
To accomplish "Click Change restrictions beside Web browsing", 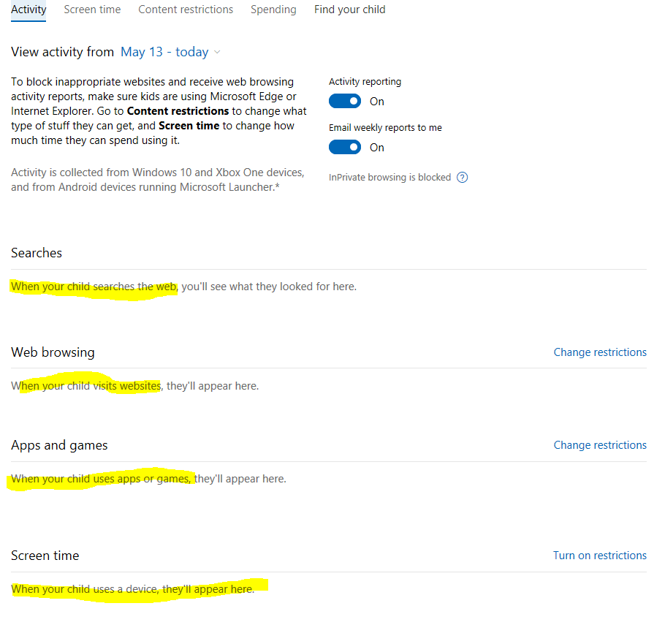I will point(600,352).
